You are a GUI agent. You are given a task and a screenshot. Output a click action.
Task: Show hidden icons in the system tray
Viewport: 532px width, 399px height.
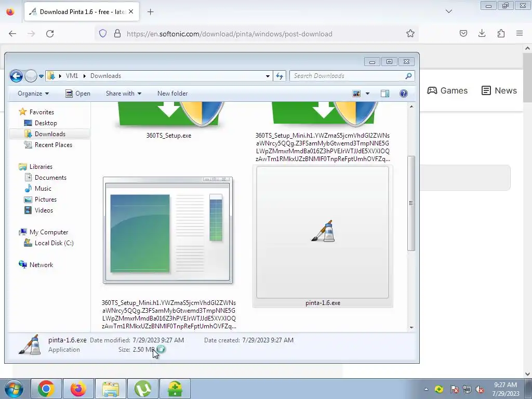pos(426,390)
